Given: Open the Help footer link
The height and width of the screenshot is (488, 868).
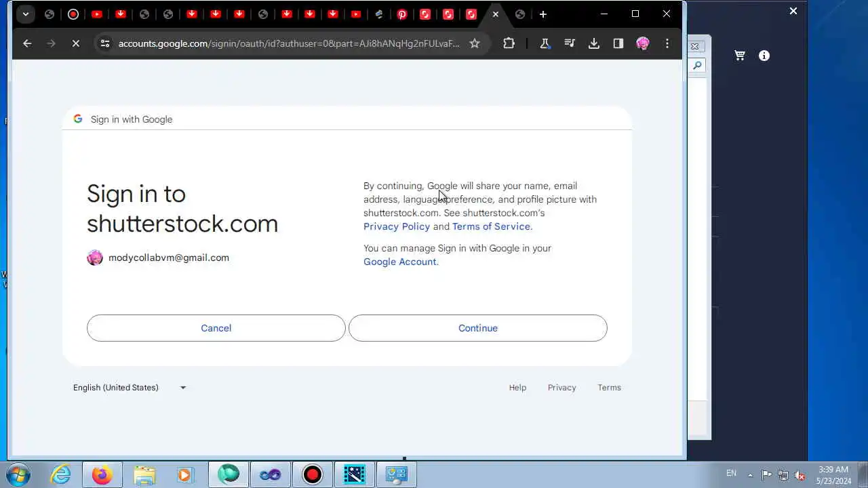Looking at the screenshot, I should point(517,388).
